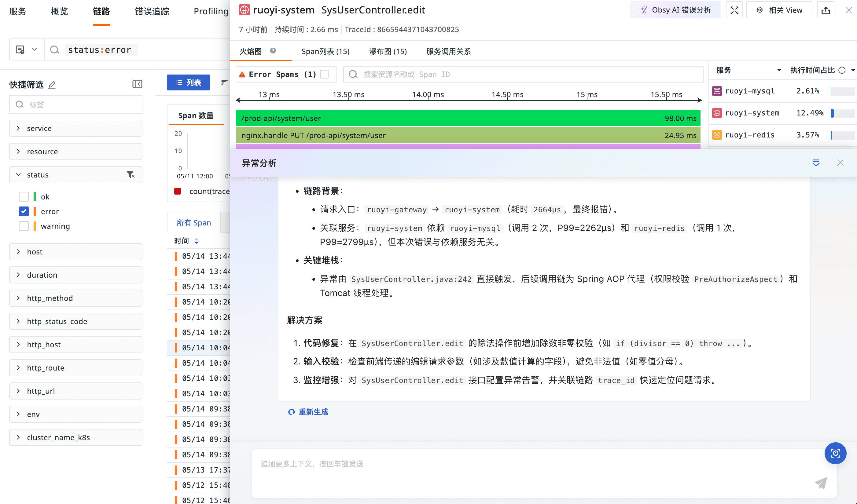The height and width of the screenshot is (504, 857).
Task: Click the ruoyi-mysql database icon
Action: 717,91
